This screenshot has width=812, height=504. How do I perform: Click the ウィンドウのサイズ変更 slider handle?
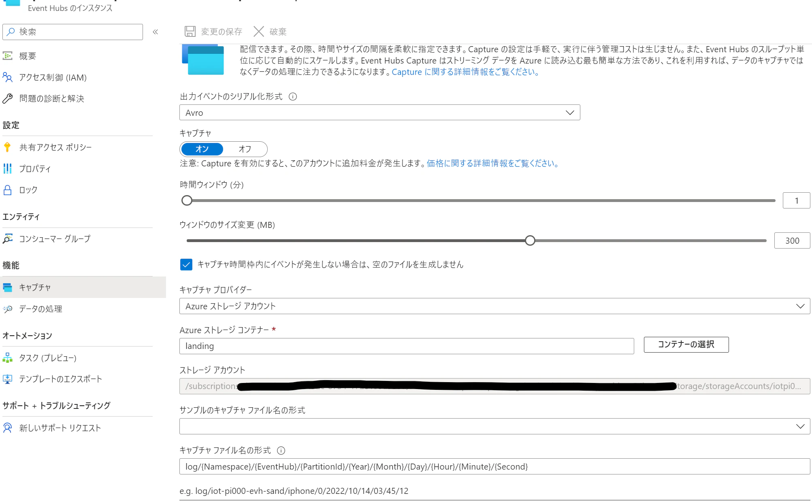coord(530,240)
